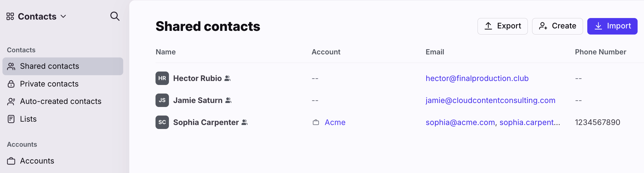Screen dimensions: 644x173
Task: Click the HR avatar for Hector Rubio
Action: (162, 78)
